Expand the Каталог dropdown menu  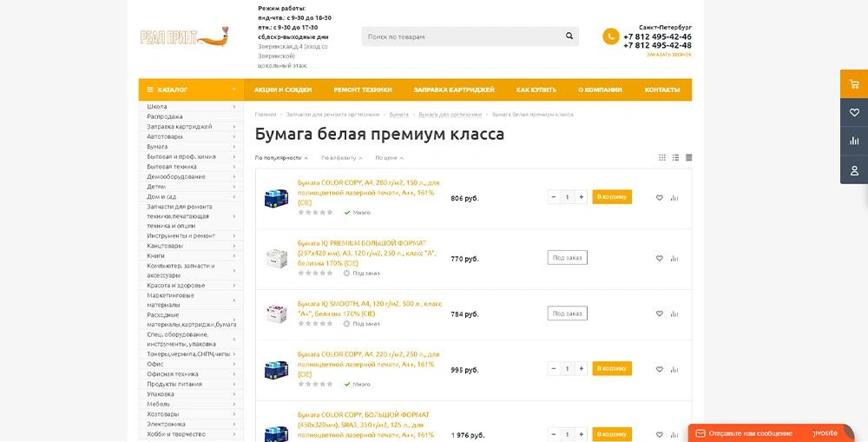233,89
